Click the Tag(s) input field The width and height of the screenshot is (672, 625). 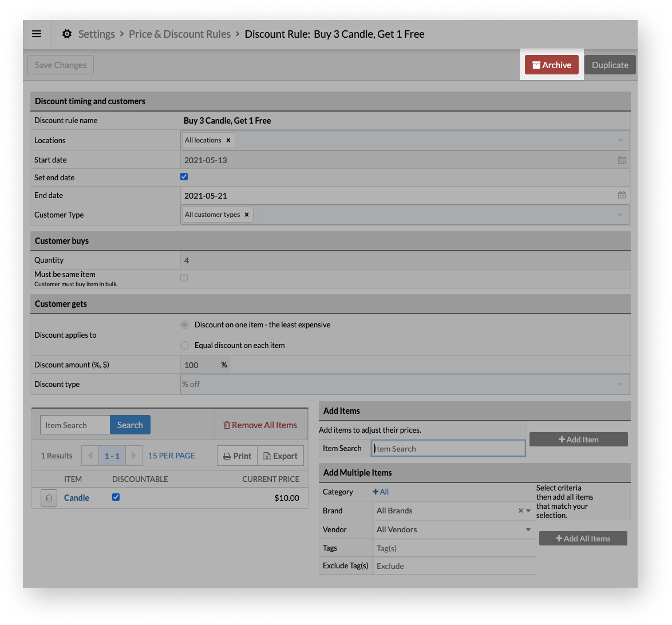point(454,548)
